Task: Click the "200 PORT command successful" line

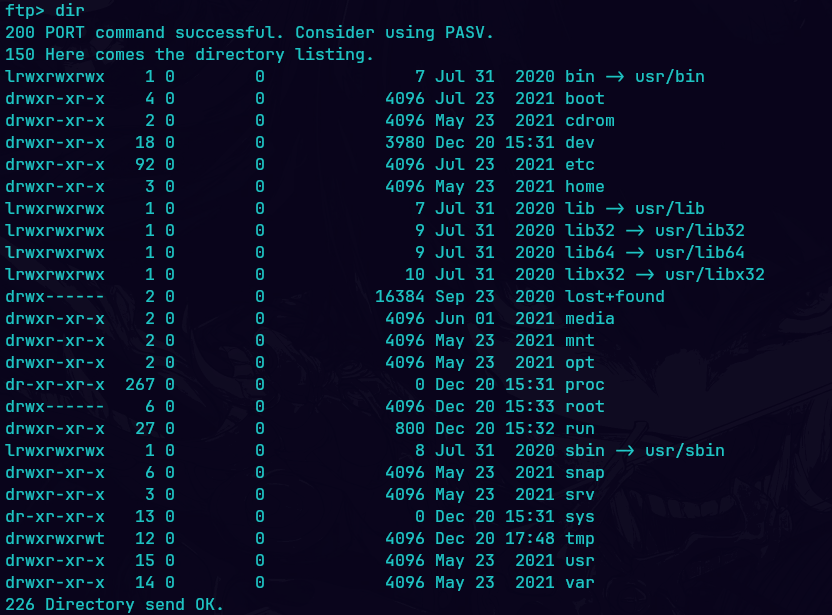Action: click(x=249, y=33)
